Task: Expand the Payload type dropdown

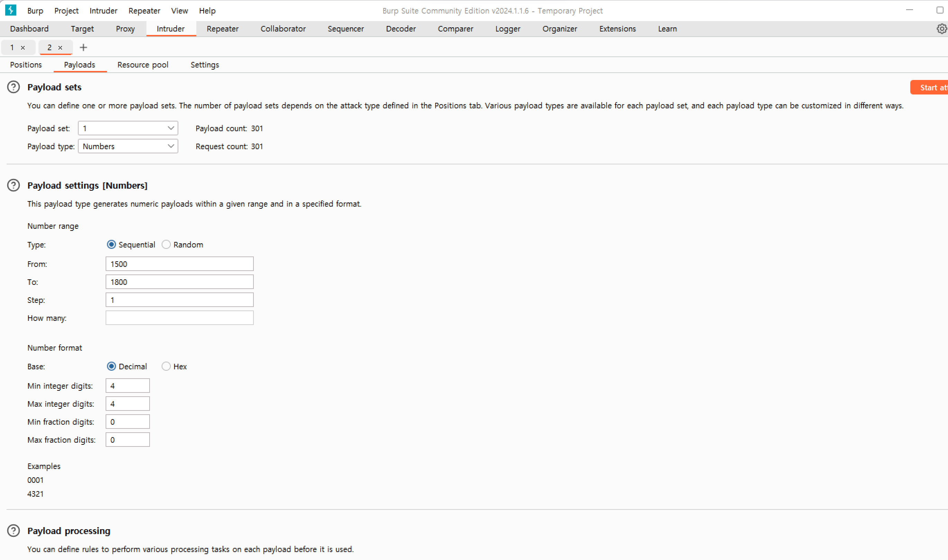Action: click(x=128, y=146)
